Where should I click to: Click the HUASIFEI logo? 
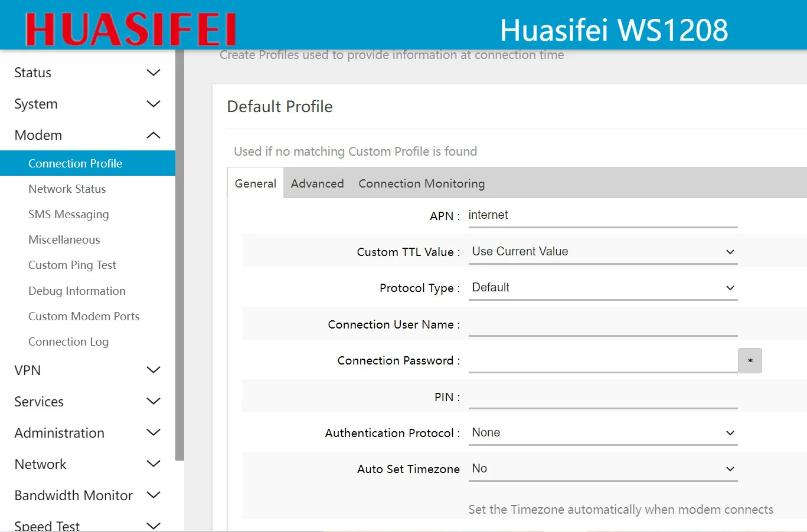(x=130, y=29)
